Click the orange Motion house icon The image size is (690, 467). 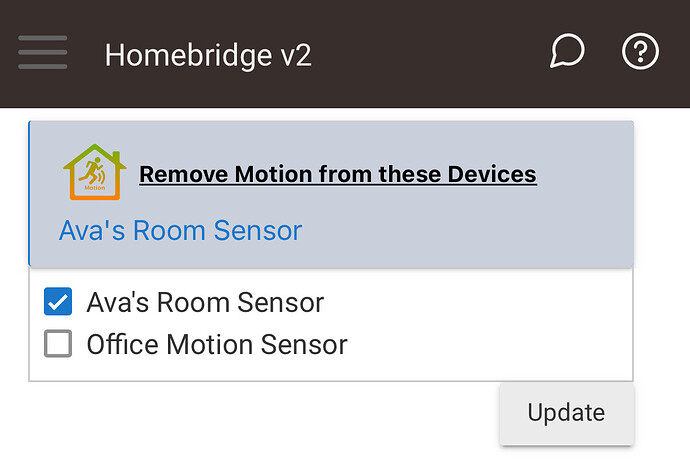coord(95,172)
